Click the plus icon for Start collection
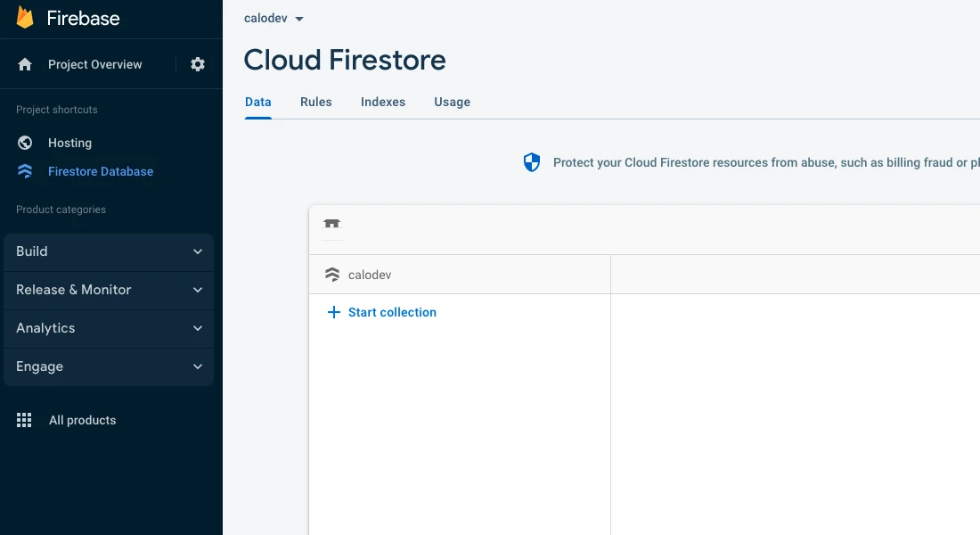Viewport: 980px width, 535px height. point(334,312)
